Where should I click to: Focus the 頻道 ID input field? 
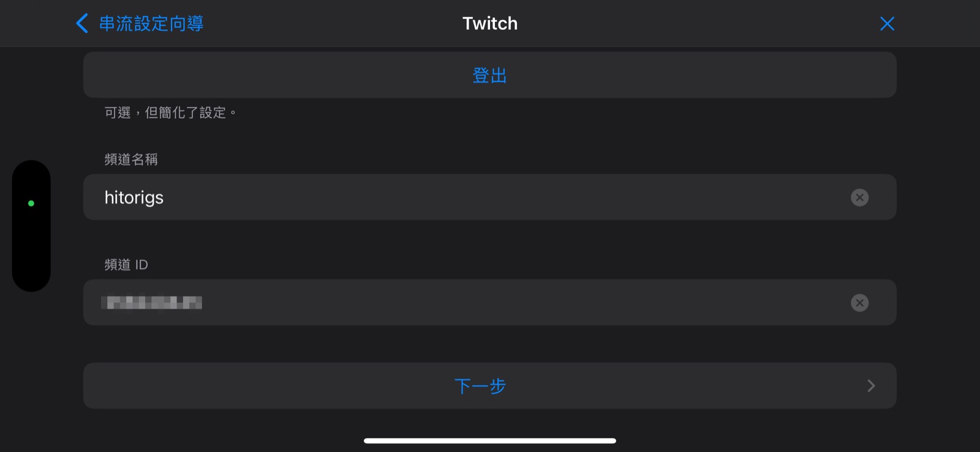tap(490, 303)
